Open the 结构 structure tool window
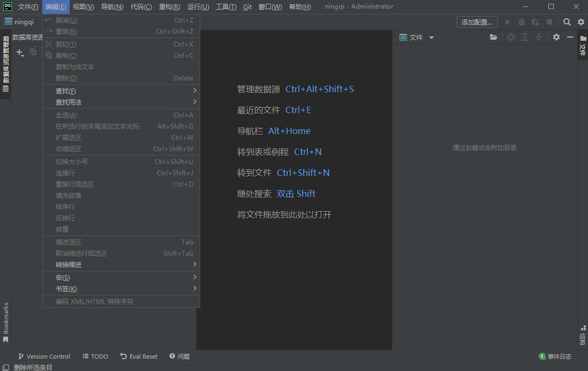 pos(583,335)
